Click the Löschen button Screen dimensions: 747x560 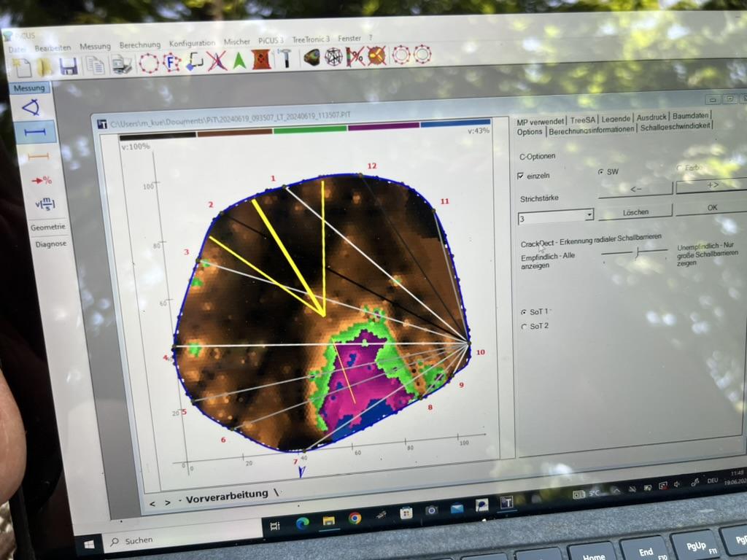635,211
